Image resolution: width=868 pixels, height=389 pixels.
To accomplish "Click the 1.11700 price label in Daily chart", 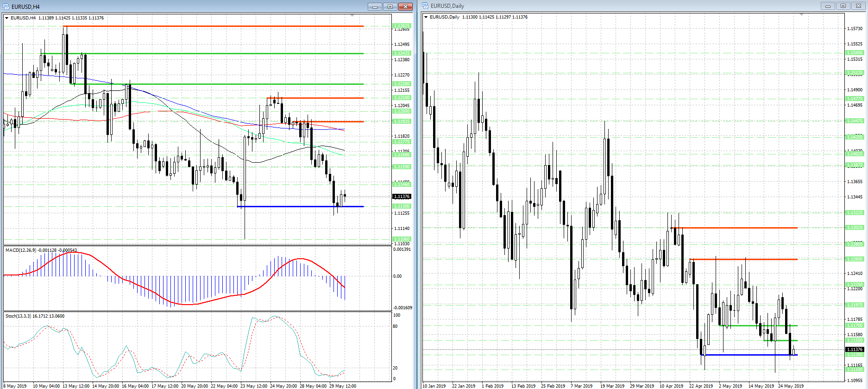I will coord(855,325).
